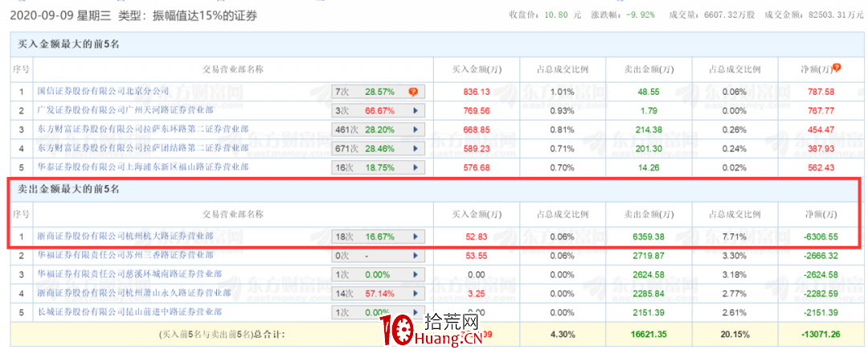Click net amount -2666.32
Image resolution: width=868 pixels, height=354 pixels.
[x=821, y=256]
